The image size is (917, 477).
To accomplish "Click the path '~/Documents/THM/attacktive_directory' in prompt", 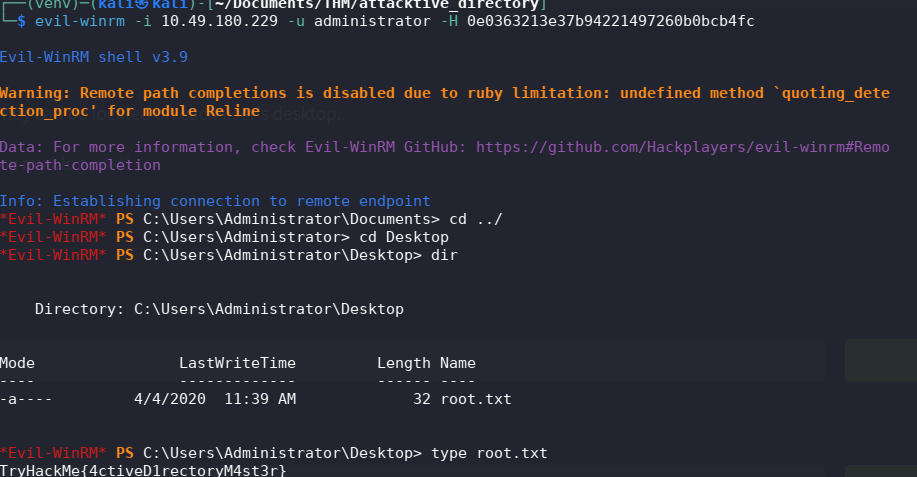I will [377, 5].
